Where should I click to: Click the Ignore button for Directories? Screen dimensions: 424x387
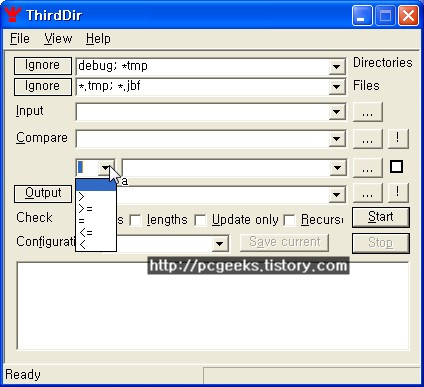click(x=43, y=66)
